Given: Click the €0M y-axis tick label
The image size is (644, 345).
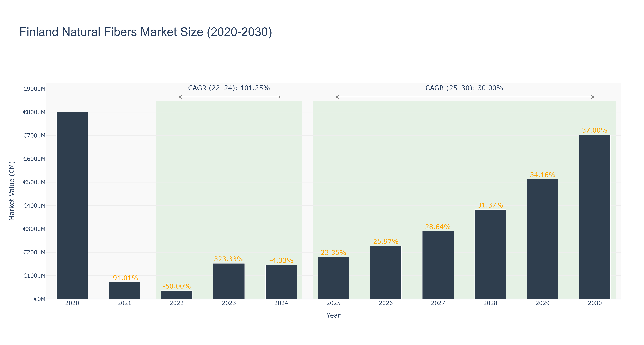Looking at the screenshot, I should (39, 299).
